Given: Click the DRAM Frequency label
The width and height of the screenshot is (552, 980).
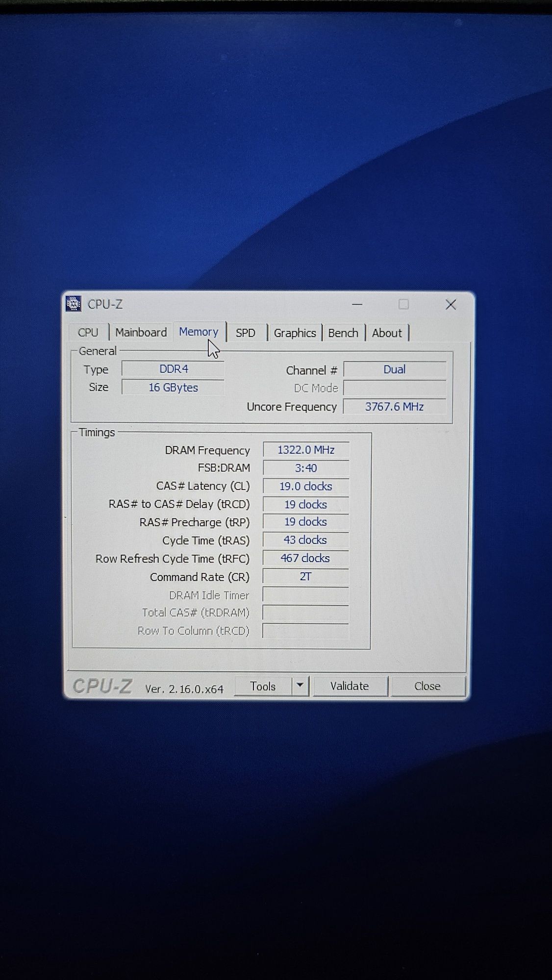Looking at the screenshot, I should (207, 450).
